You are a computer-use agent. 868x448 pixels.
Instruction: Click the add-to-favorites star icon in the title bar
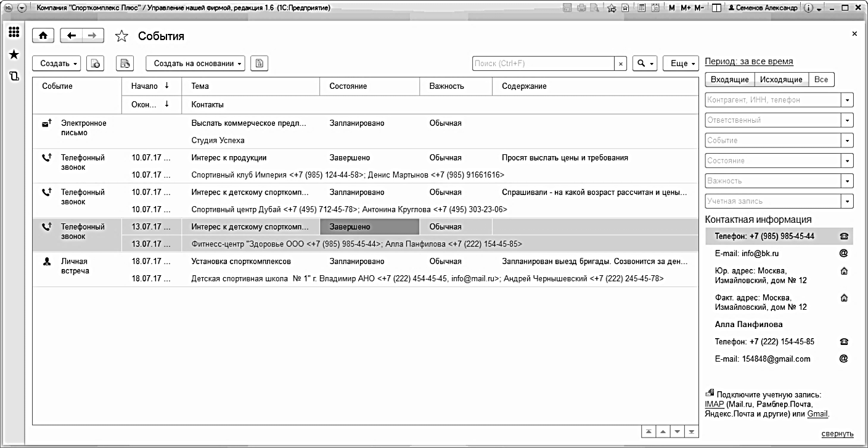coord(612,8)
